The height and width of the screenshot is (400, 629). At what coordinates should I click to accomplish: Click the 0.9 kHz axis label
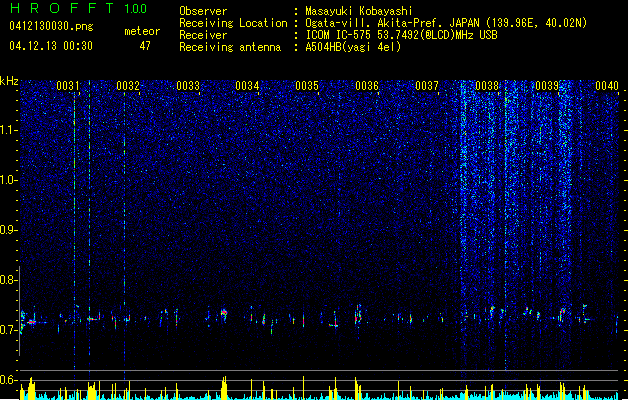[x=8, y=230]
